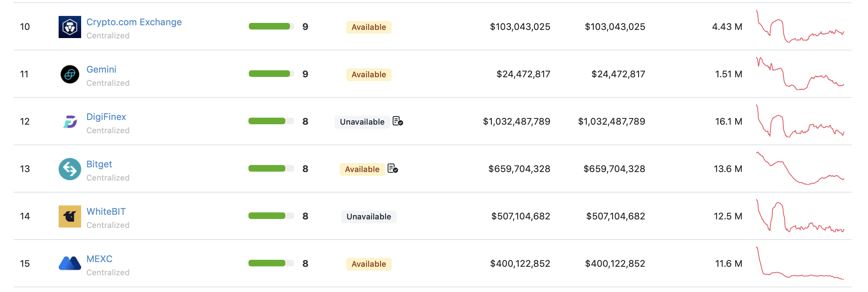
Task: Click the 7-day volume sparkline for MEXC
Action: click(800, 263)
